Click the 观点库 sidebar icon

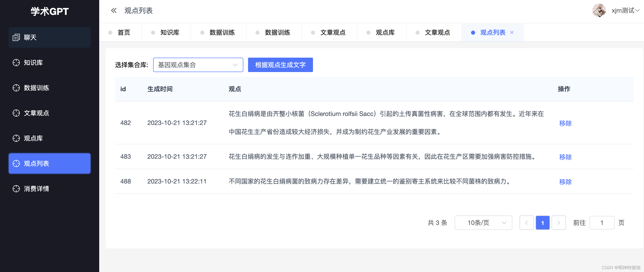[x=16, y=138]
